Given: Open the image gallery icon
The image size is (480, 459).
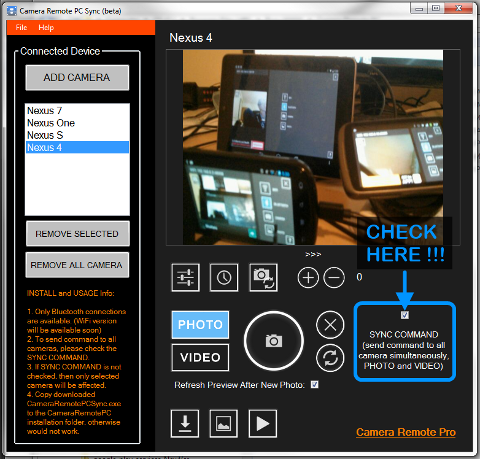Looking at the screenshot, I should (224, 424).
